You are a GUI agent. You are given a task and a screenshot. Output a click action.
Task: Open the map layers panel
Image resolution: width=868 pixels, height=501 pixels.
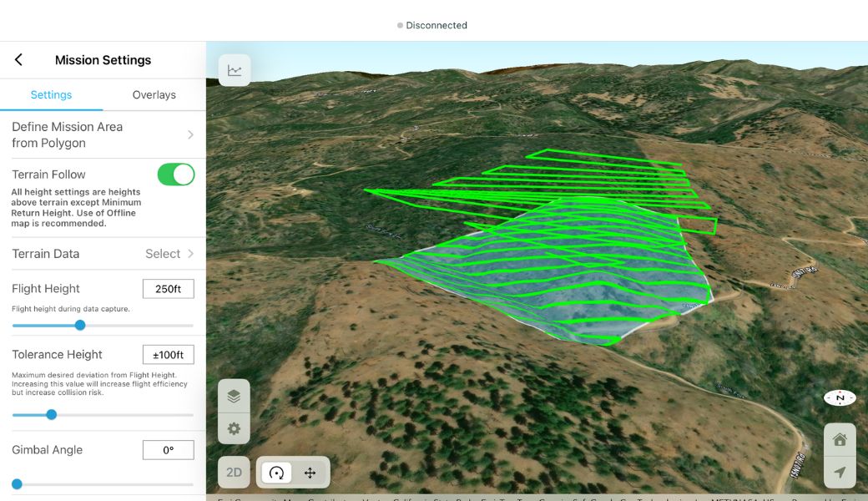(x=234, y=396)
